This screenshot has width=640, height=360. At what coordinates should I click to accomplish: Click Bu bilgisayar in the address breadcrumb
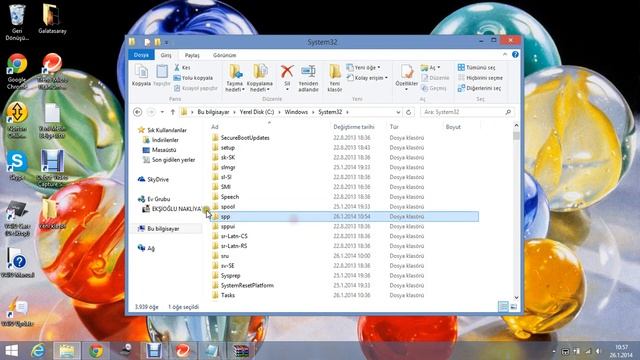[x=213, y=112]
